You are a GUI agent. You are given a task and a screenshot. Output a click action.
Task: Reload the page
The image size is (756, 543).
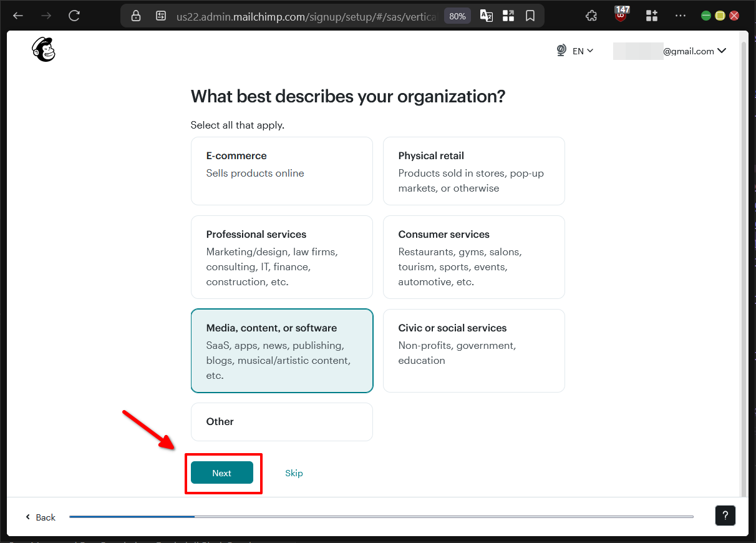[x=74, y=16]
